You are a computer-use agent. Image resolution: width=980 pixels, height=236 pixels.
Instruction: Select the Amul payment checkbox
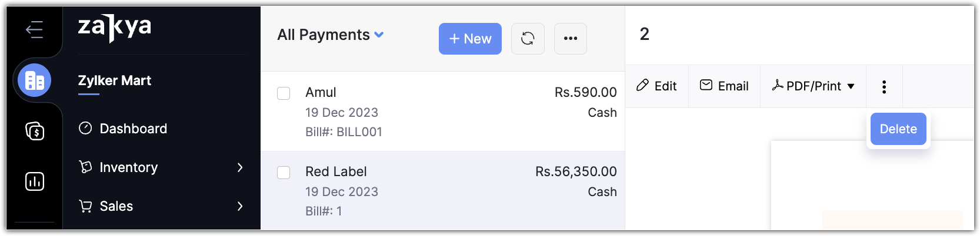point(284,93)
